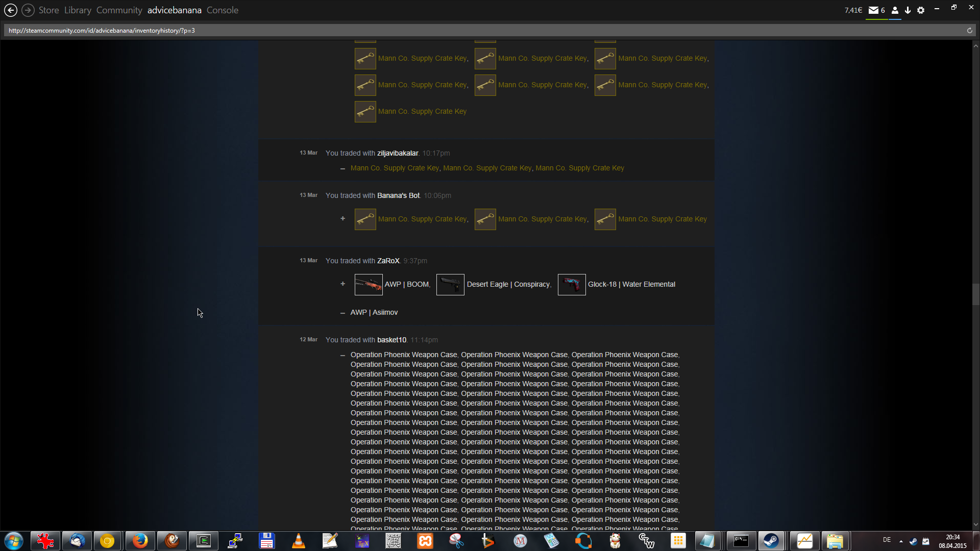Open the Community menu
The width and height of the screenshot is (980, 551).
tap(119, 10)
